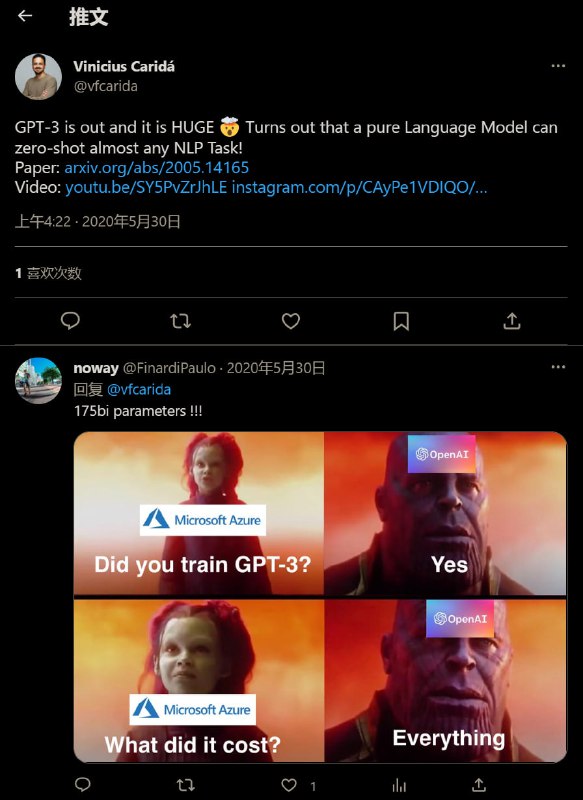Open the instagram.com post link
Image resolution: width=583 pixels, height=800 pixels.
(360, 187)
